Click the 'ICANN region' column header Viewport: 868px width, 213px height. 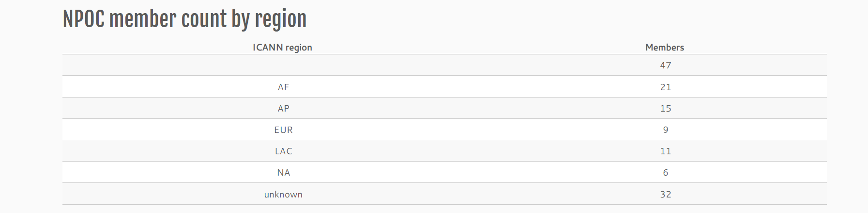(x=283, y=48)
